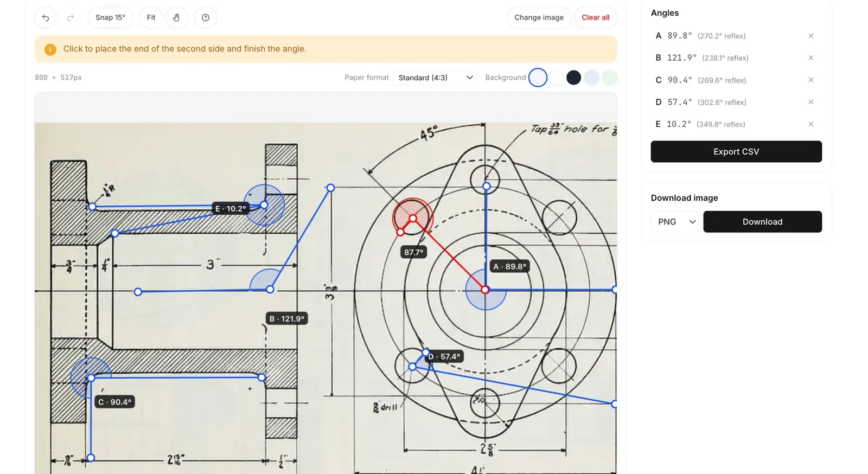Viewport: 868px width, 474px height.
Task: Toggle the Snap 15° option
Action: click(110, 17)
